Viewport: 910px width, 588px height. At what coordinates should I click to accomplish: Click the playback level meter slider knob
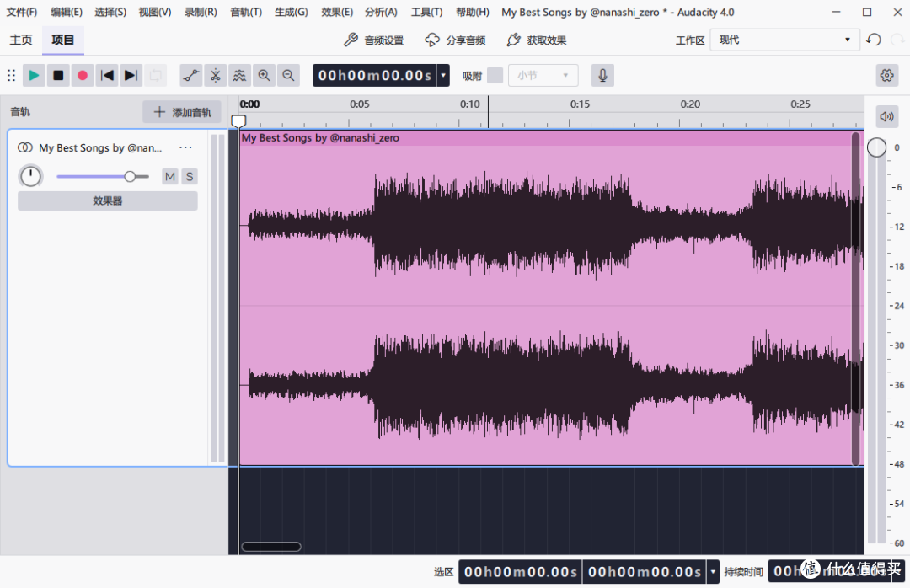pyautogui.click(x=876, y=147)
